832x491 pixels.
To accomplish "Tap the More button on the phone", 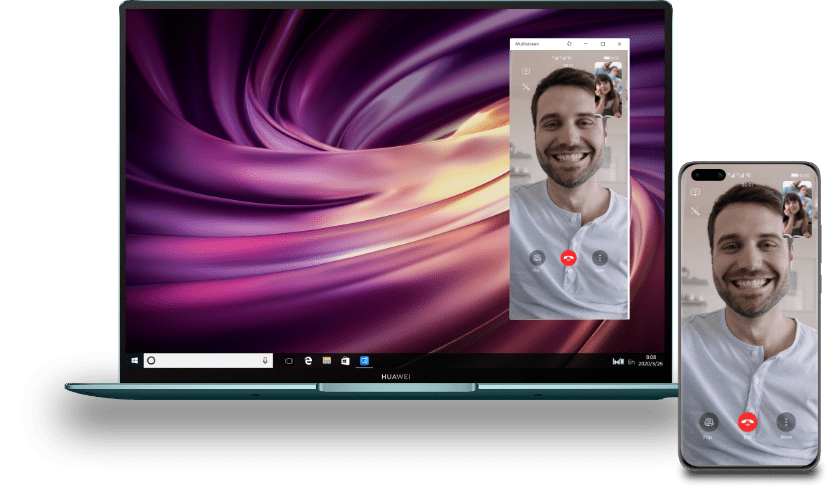I will pyautogui.click(x=786, y=422).
